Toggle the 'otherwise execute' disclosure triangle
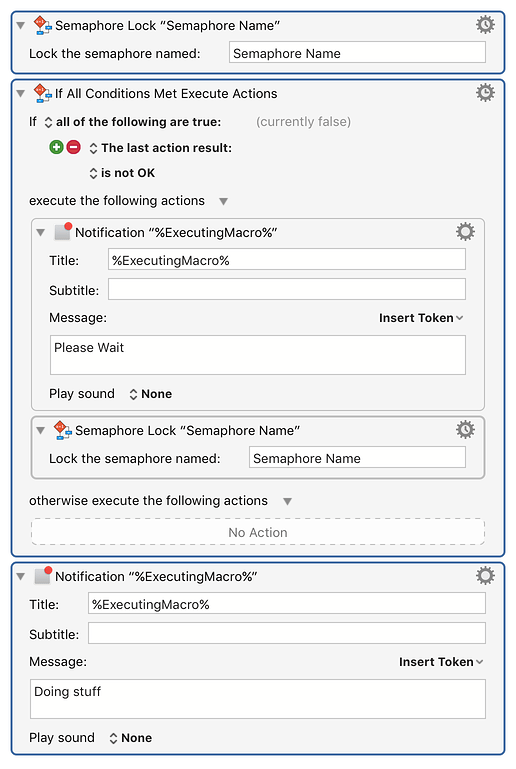Image resolution: width=516 pixels, height=769 pixels. pos(287,501)
